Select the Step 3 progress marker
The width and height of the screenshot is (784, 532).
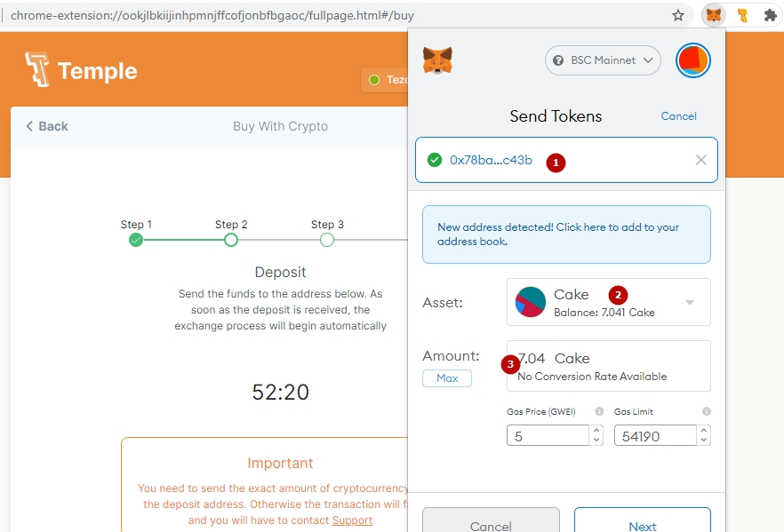point(327,241)
